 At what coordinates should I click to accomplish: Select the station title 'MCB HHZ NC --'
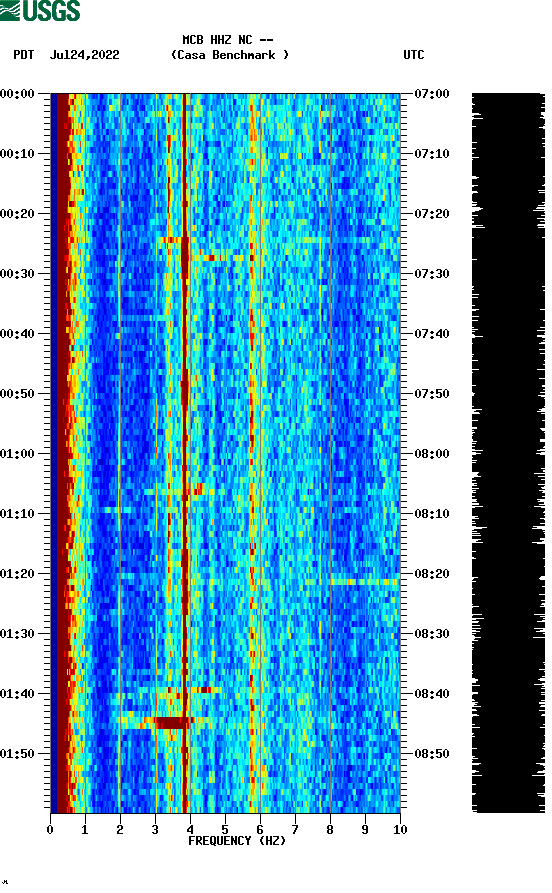point(228,40)
